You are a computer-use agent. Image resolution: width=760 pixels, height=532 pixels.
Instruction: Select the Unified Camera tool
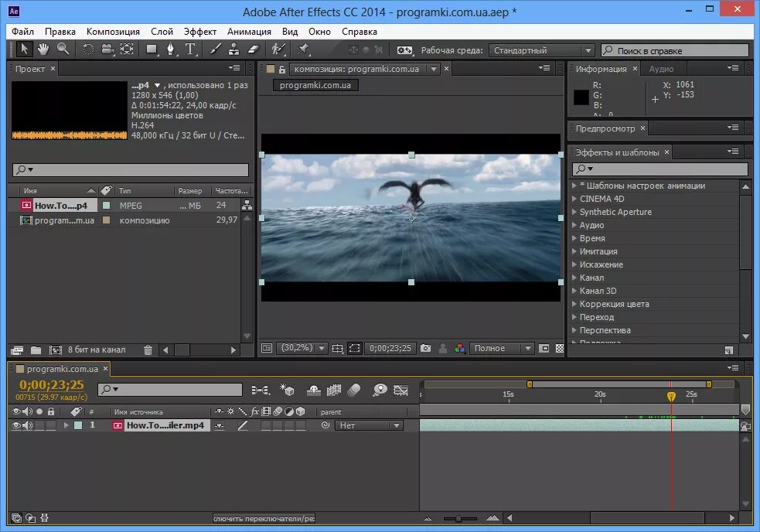tap(107, 49)
